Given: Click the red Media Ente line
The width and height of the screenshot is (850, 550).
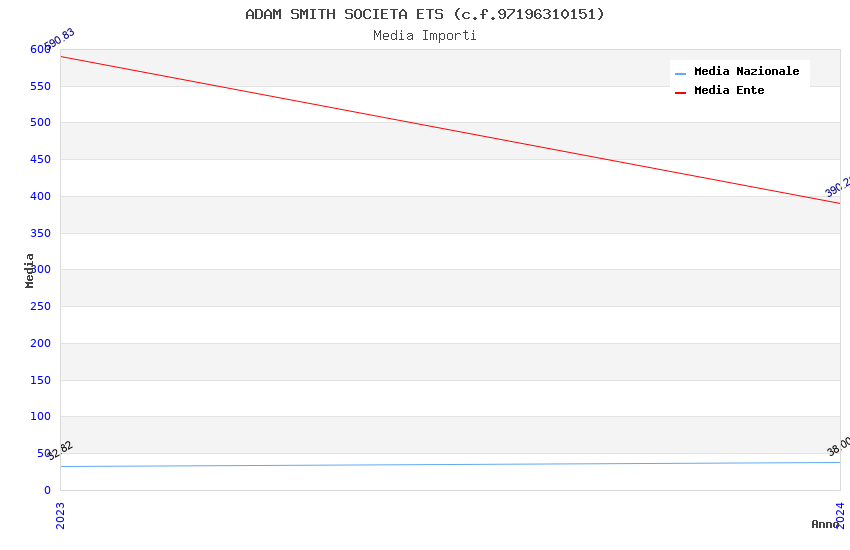Looking at the screenshot, I should click(x=450, y=130).
